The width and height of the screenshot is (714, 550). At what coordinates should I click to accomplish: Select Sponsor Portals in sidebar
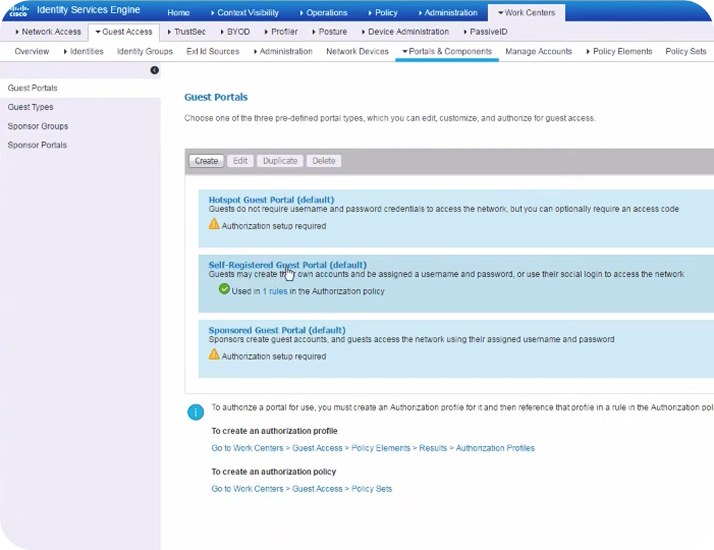coord(37,145)
